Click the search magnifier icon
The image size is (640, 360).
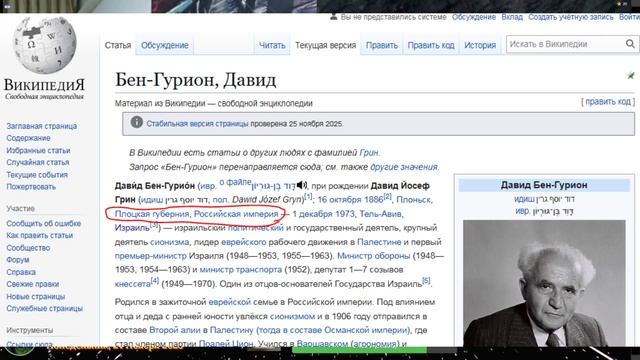point(630,44)
